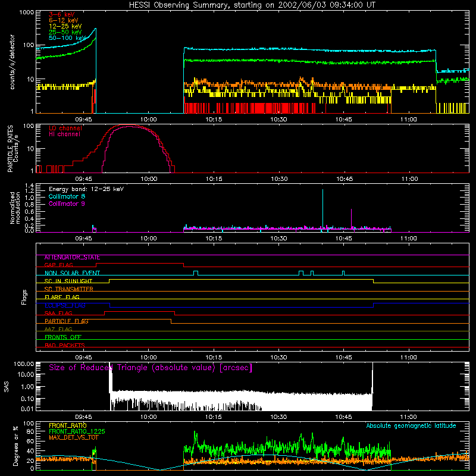Viewport: 476px width, 476px height.
Task: Click the BAD_PACKETS flag label
Action: pos(65,345)
